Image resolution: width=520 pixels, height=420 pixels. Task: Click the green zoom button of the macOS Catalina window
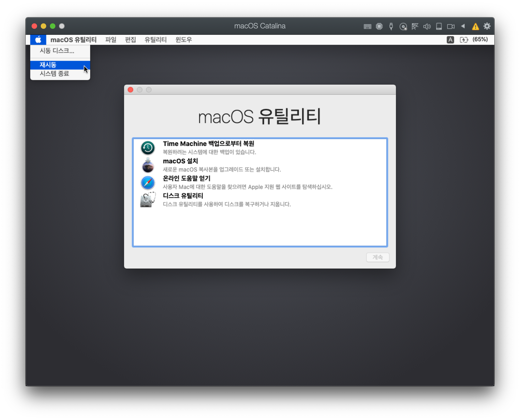coord(53,26)
